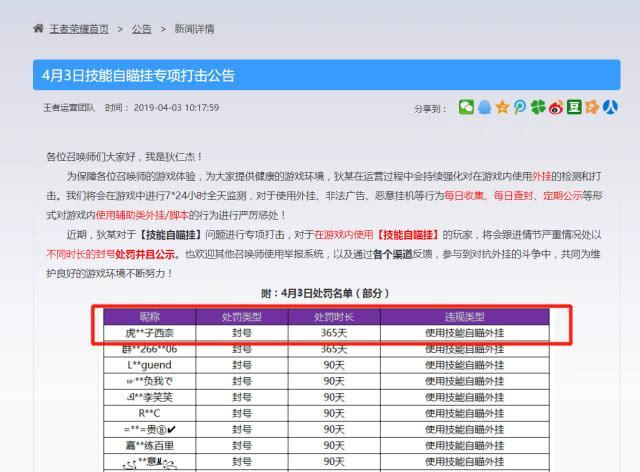Click the red text 每日收集
The image size is (640, 472).
click(464, 196)
